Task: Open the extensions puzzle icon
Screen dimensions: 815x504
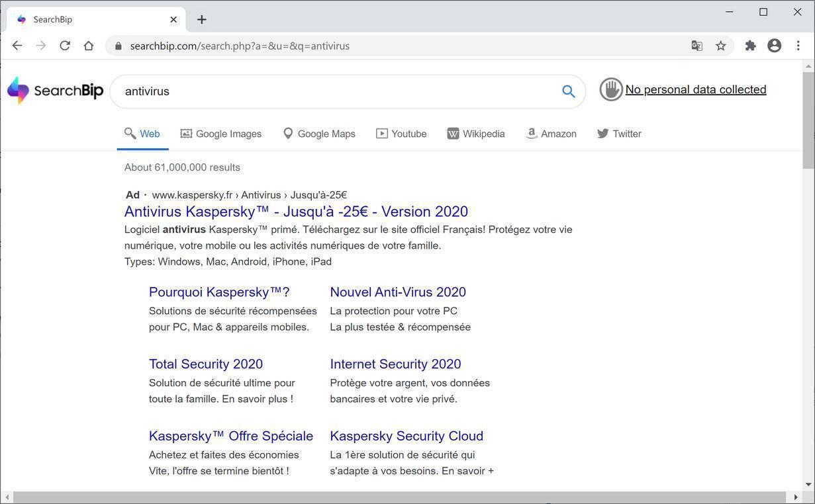Action: [x=750, y=46]
